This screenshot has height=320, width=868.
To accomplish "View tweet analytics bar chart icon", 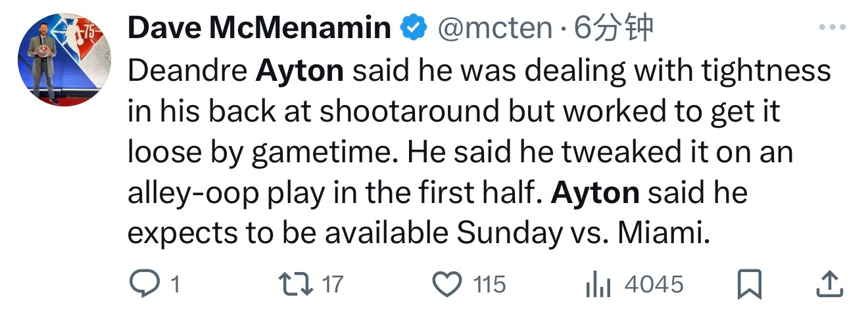I will [598, 285].
